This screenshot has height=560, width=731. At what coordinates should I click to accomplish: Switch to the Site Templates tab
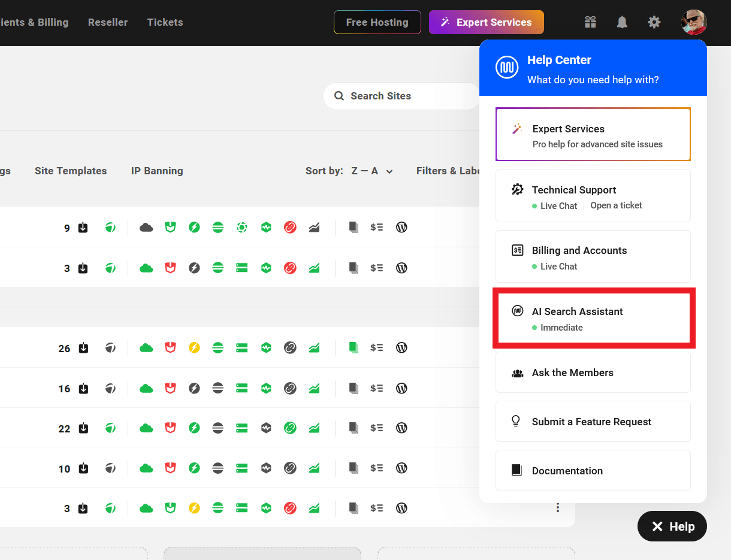click(x=71, y=171)
